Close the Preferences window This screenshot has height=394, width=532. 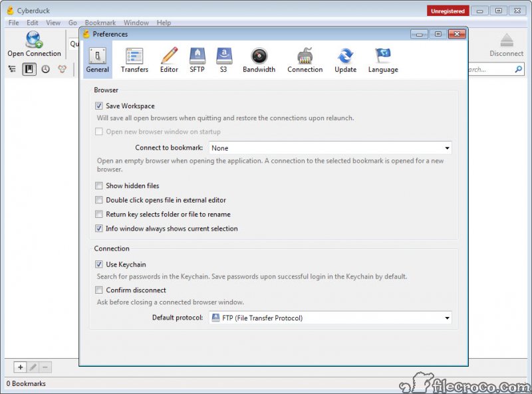tap(457, 34)
